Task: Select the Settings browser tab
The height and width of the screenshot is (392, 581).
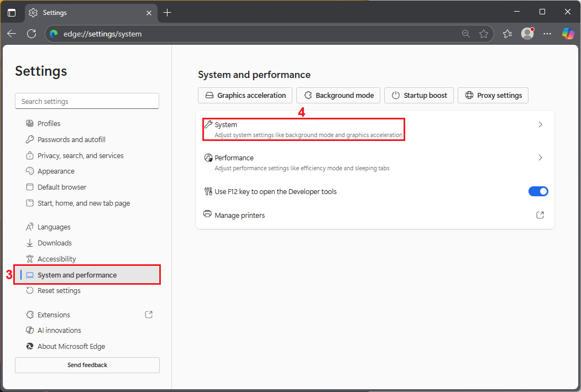Action: (x=91, y=13)
